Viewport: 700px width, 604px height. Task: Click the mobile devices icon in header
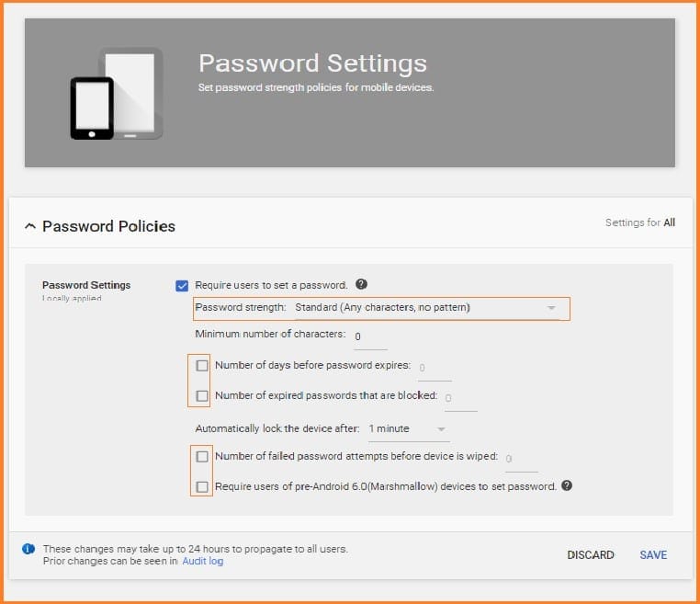[x=117, y=94]
